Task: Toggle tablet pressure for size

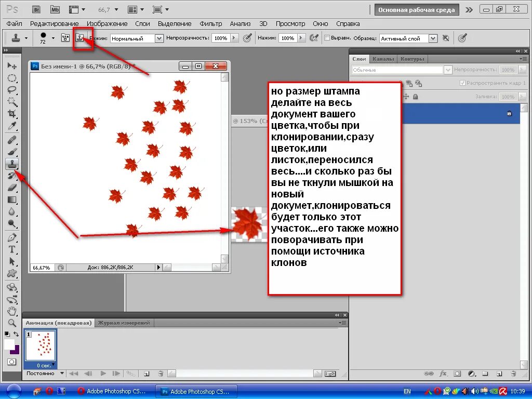Action: (462, 38)
